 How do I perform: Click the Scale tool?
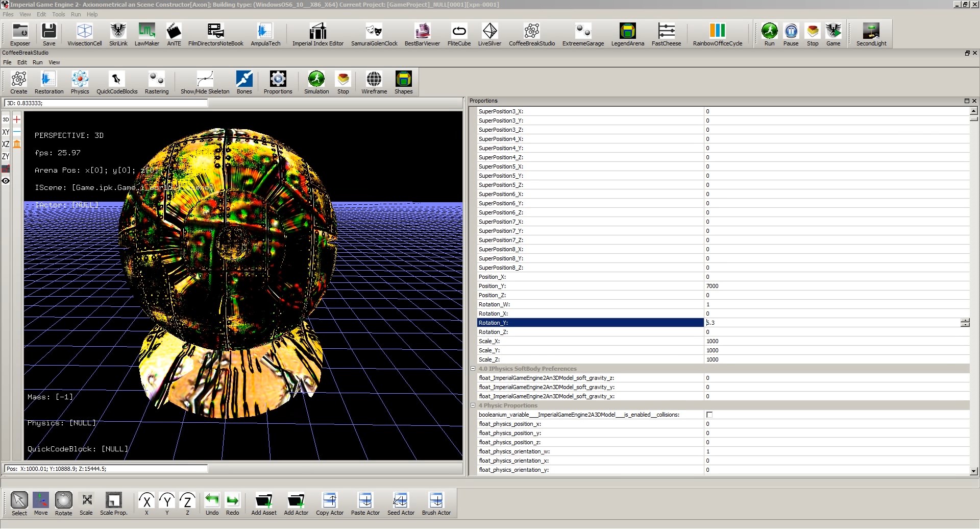(86, 503)
